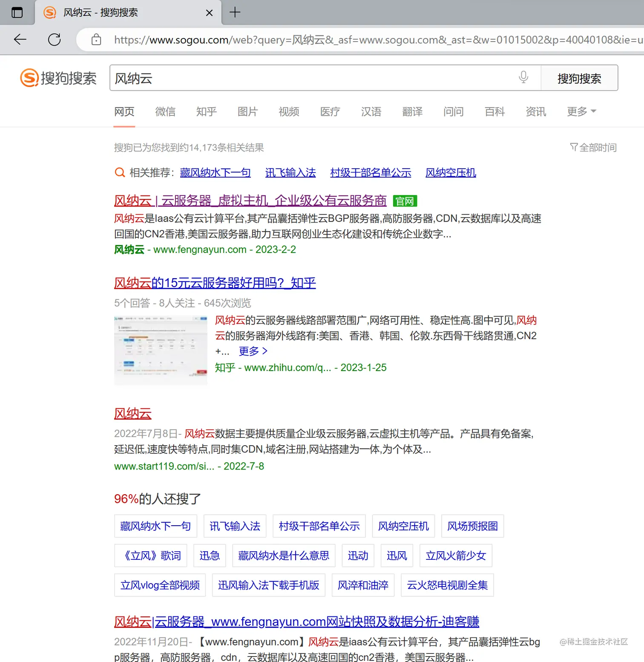
Task: Click the browser back arrow
Action: click(20, 40)
